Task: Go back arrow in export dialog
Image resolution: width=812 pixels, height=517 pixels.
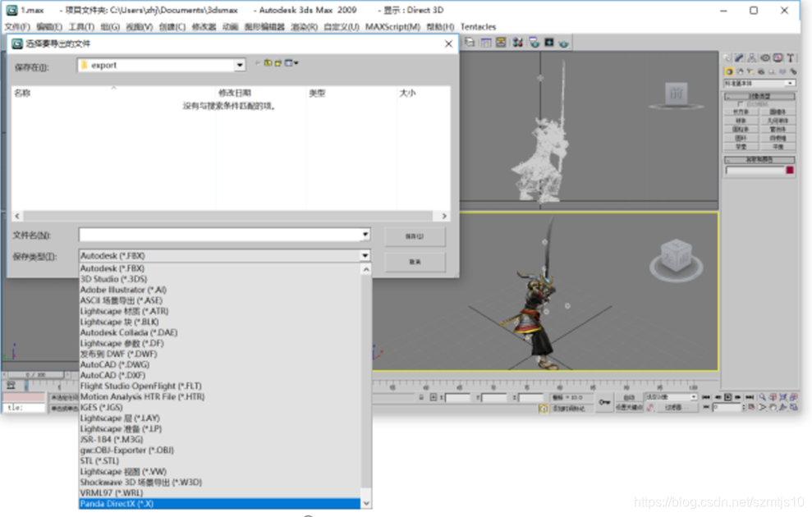Action: click(x=257, y=63)
